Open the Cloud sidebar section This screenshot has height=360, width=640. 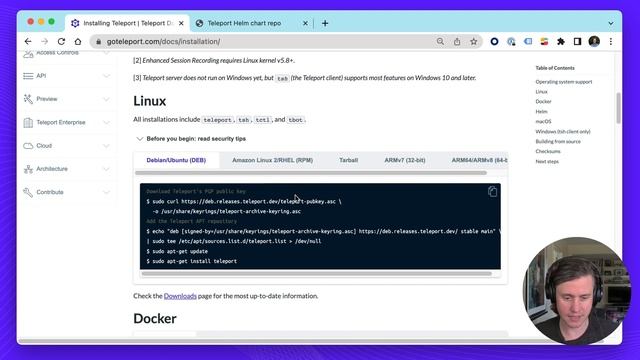(x=44, y=145)
